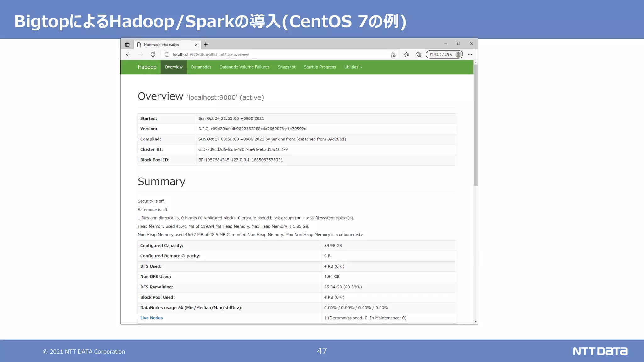Click the Hadoop brand link

tap(147, 67)
